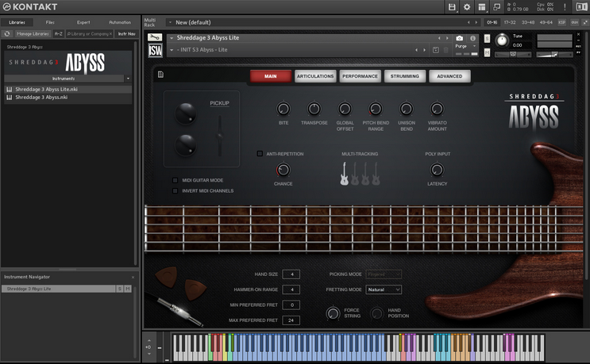The height and width of the screenshot is (364, 590).
Task: Click the exclamation panic button
Action: 565,7
